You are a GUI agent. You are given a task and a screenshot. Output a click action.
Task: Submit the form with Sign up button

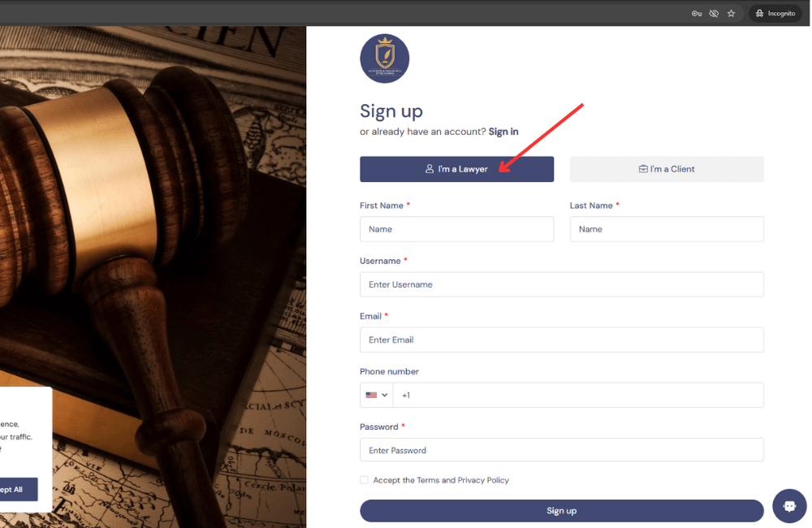pos(561,511)
